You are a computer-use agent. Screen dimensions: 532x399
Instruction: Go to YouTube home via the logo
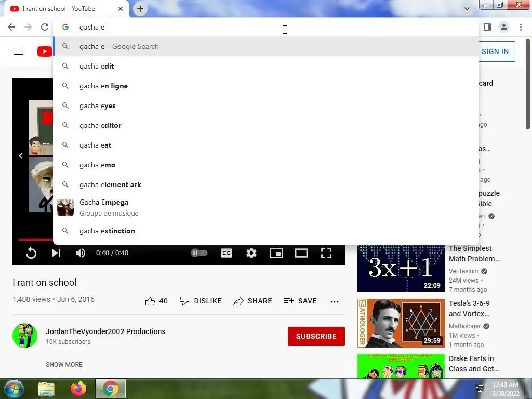pos(45,51)
